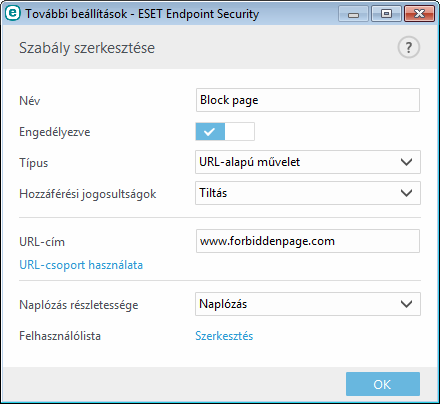440x404 pixels.
Task: Confirm the rule with the OK button
Action: [x=383, y=384]
